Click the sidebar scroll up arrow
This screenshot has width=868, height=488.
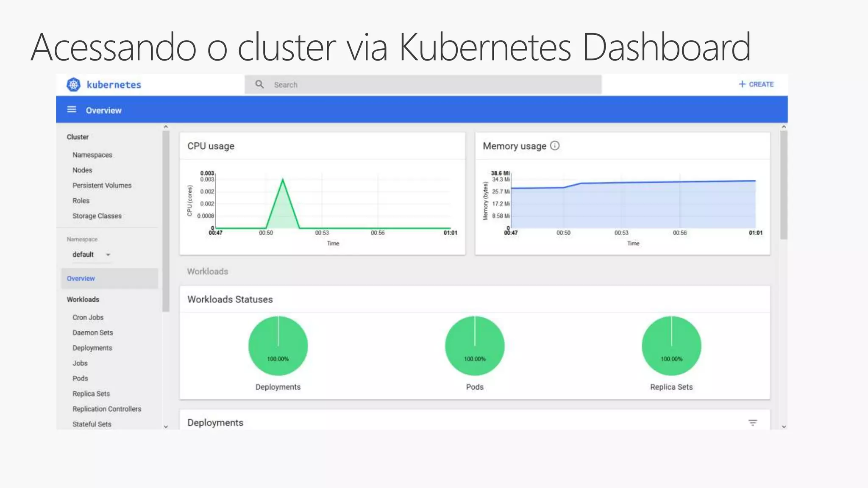[x=166, y=127]
